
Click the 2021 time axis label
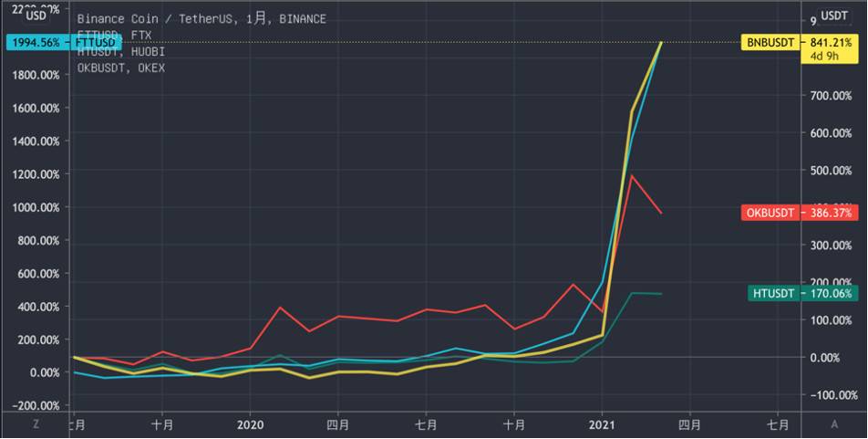click(603, 425)
